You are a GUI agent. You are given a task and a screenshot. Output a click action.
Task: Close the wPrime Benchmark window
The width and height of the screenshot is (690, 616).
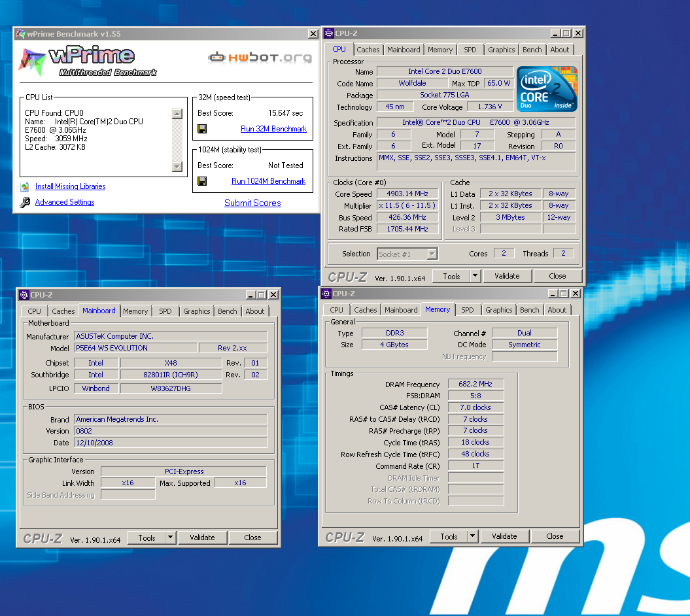(313, 34)
